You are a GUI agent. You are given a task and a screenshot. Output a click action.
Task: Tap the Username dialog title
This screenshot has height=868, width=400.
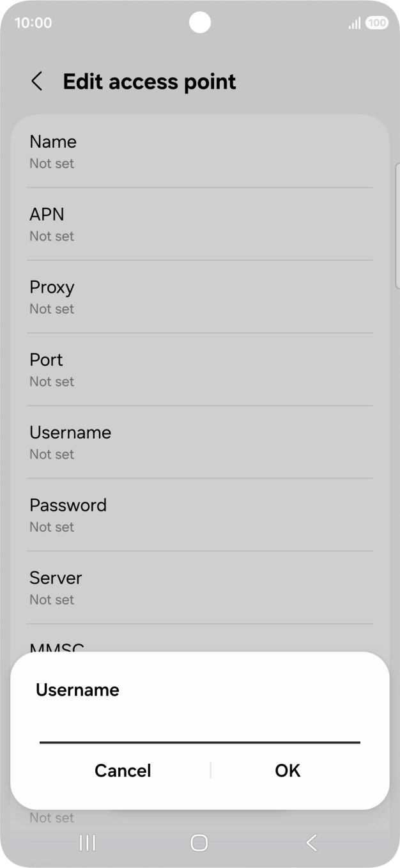[77, 690]
